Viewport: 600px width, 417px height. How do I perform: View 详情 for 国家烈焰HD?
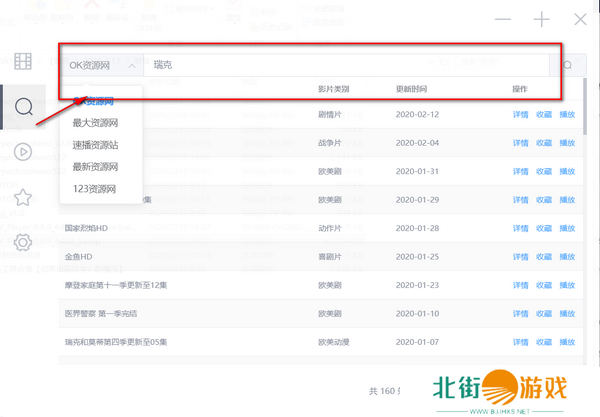tap(521, 228)
